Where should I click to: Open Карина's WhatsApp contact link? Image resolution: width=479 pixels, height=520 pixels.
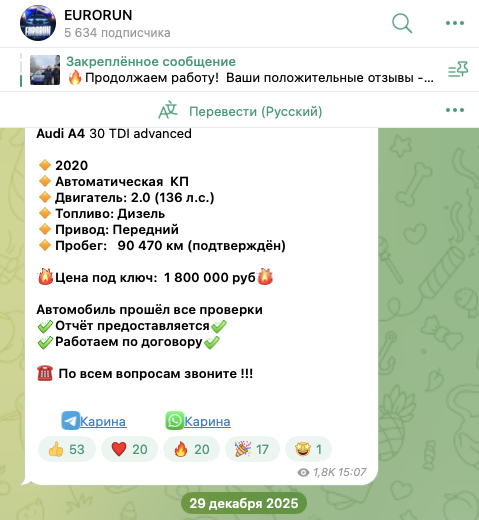coord(207,421)
